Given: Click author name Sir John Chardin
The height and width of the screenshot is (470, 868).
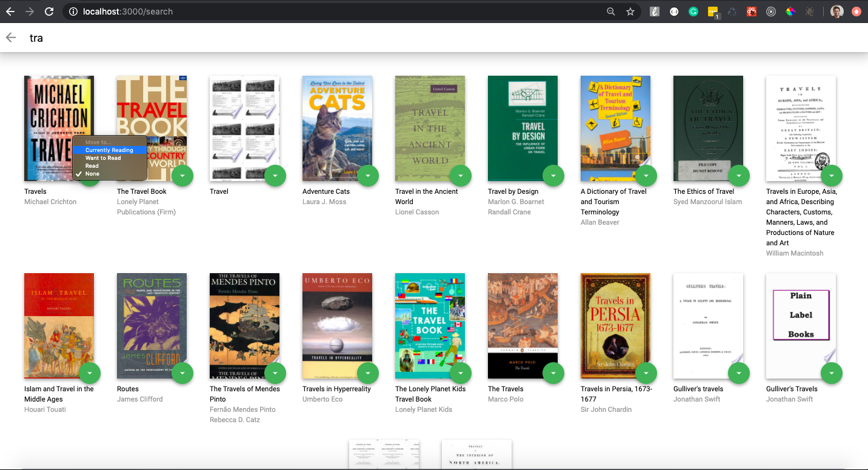Looking at the screenshot, I should (x=606, y=409).
